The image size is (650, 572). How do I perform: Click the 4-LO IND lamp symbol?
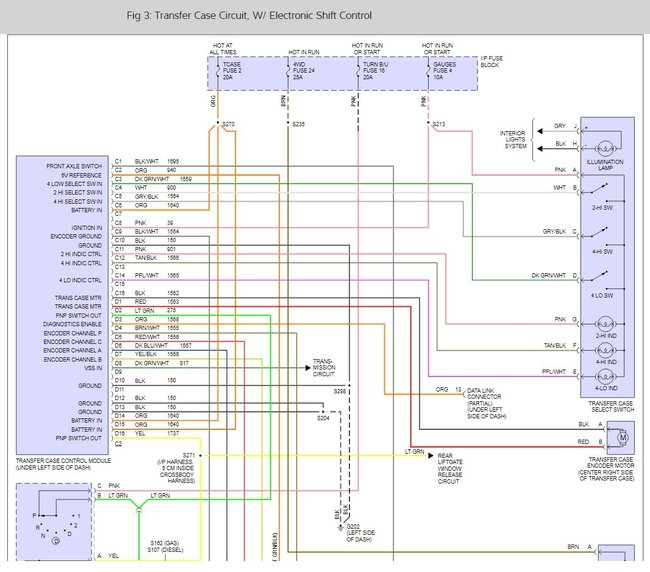click(x=606, y=376)
